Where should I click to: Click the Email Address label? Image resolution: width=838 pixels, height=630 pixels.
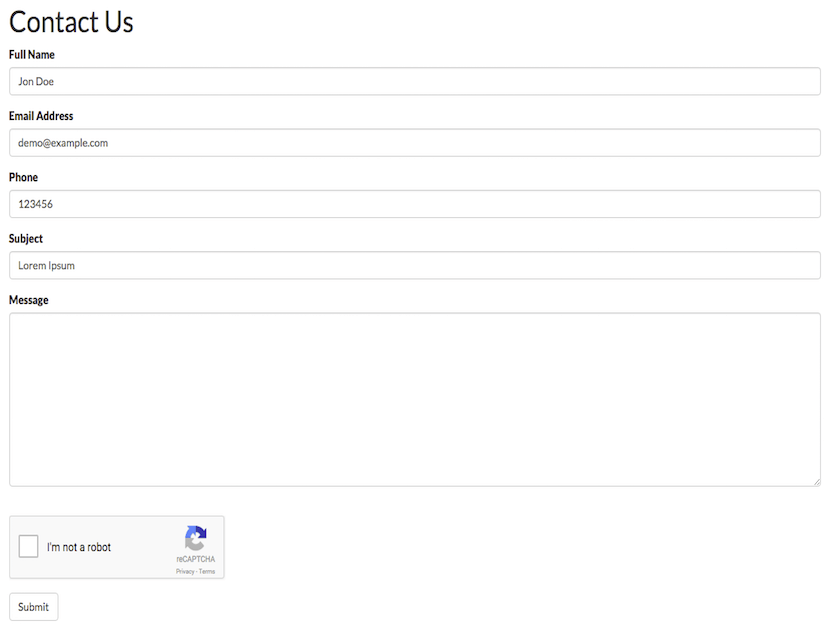pos(41,116)
